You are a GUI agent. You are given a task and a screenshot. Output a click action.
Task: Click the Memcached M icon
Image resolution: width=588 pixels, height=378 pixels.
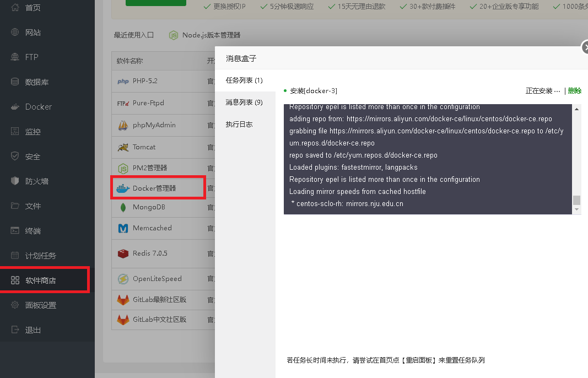pyautogui.click(x=123, y=228)
